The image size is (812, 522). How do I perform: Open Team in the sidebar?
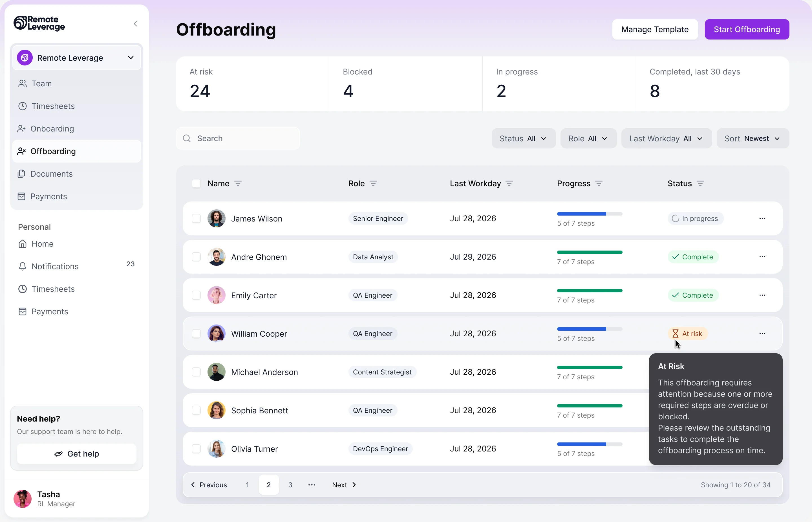(x=76, y=84)
